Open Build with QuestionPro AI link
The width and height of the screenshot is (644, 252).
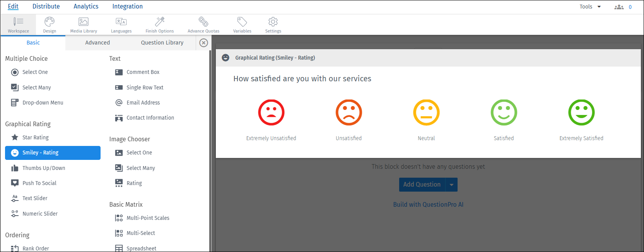point(428,205)
